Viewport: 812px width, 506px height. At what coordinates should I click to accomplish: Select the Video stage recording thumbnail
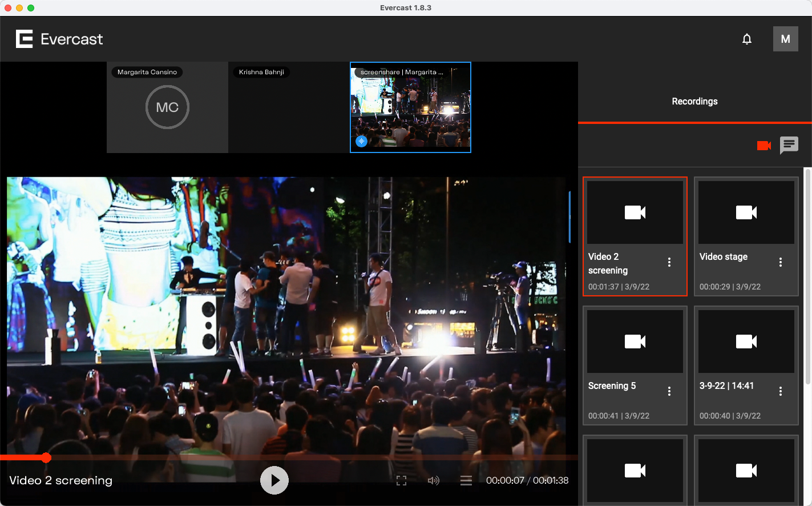[x=746, y=212]
